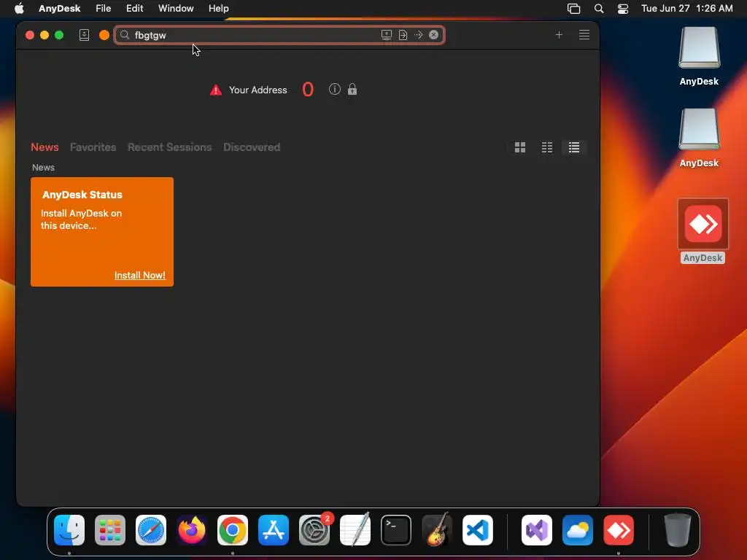Image resolution: width=747 pixels, height=560 pixels.
Task: Open the Window menu
Action: (x=176, y=9)
